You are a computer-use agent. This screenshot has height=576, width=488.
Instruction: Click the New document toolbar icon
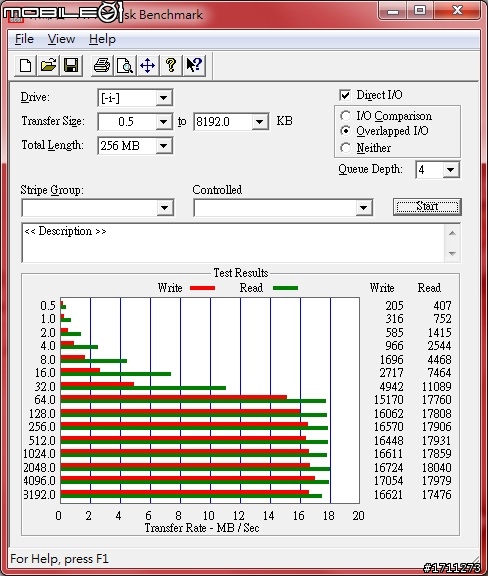click(25, 66)
